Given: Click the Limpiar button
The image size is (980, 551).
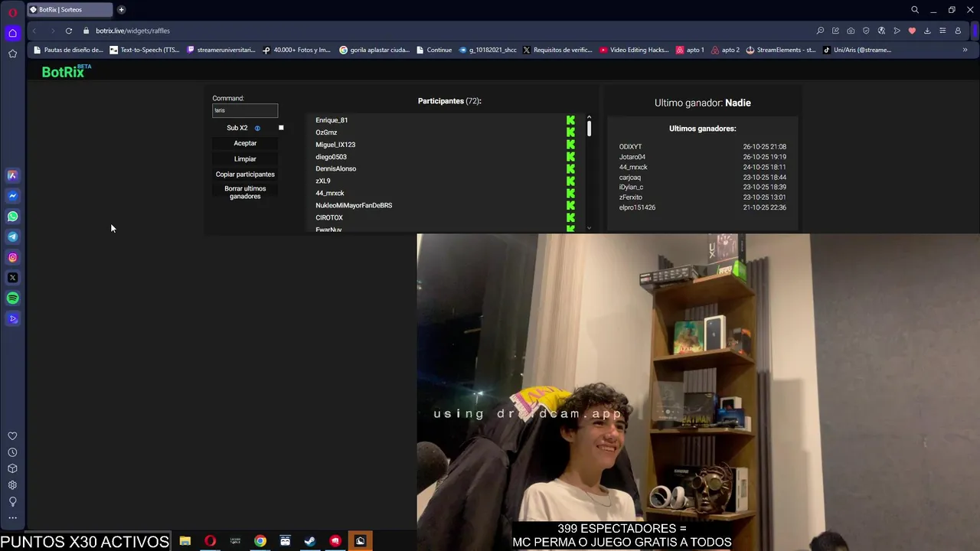Looking at the screenshot, I should click(x=245, y=158).
